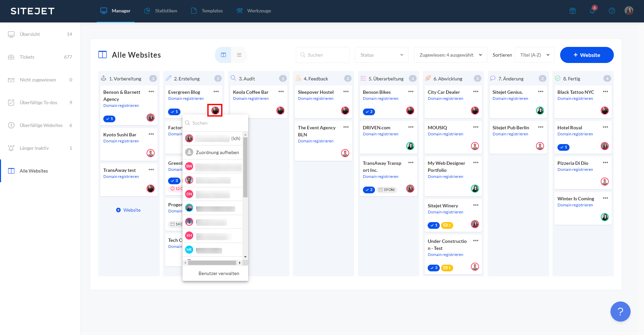This screenshot has height=335, width=644.
Task: Open the Status filter dropdown
Action: [382, 55]
